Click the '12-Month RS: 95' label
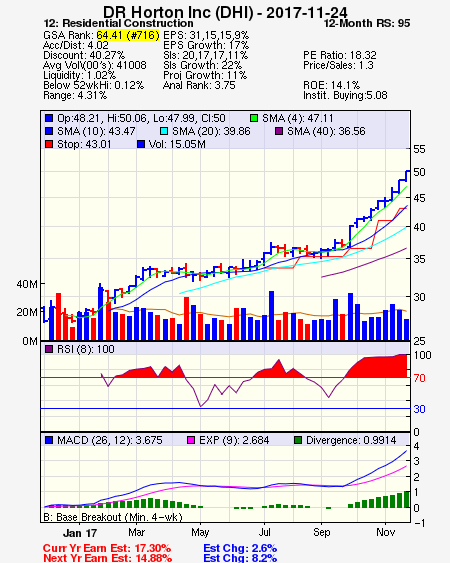Viewport: 450px width, 563px height. click(367, 23)
